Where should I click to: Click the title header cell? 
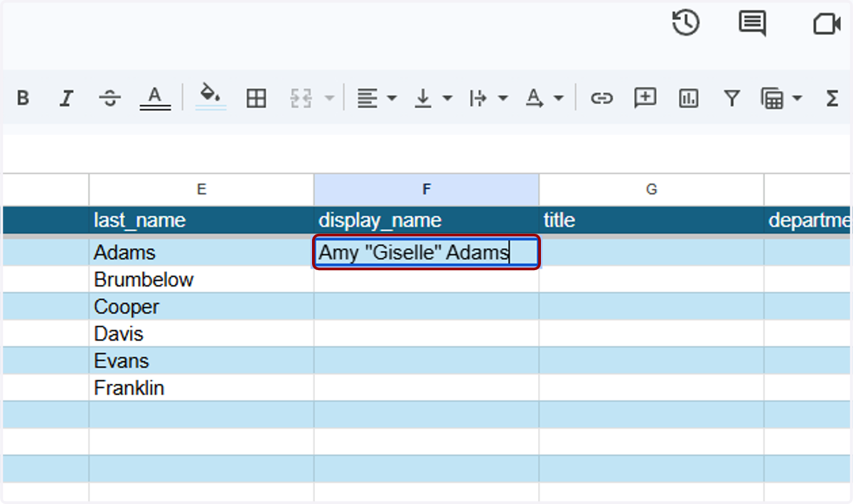tap(651, 220)
